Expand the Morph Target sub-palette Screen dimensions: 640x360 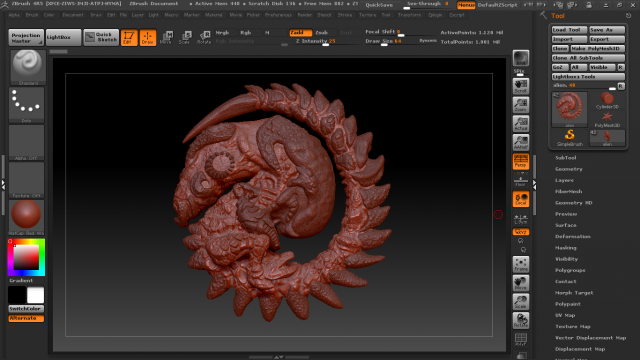574,293
